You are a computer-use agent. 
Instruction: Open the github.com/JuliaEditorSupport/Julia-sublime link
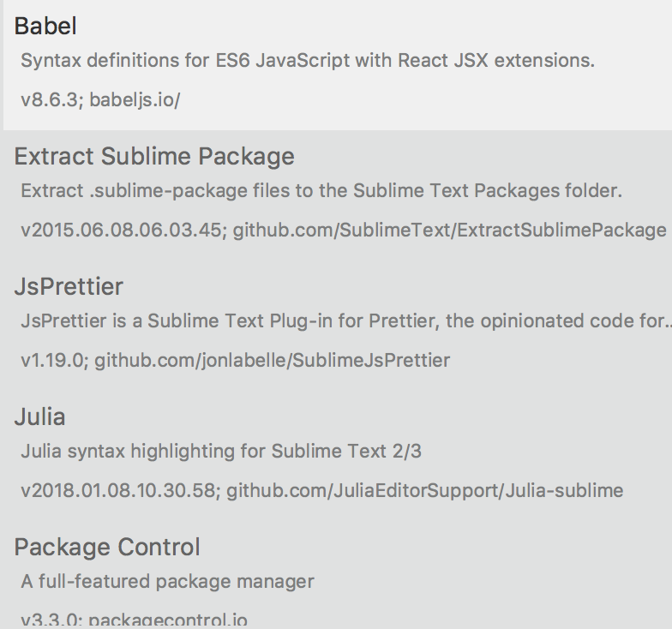tap(424, 490)
